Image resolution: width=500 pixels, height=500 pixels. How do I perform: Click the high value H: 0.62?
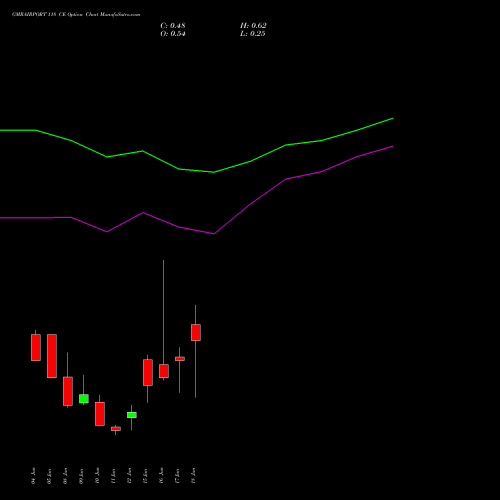(253, 26)
